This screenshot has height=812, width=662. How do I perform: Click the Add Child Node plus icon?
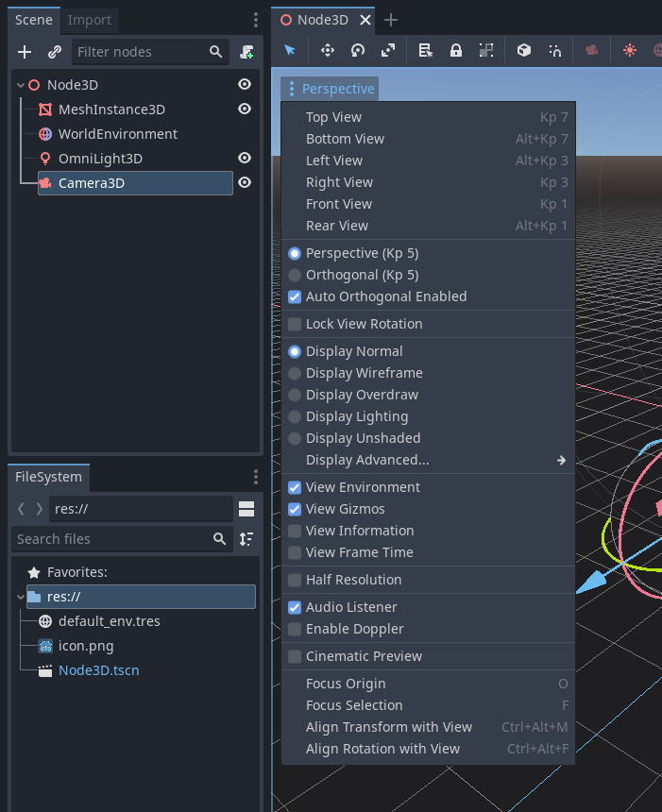(x=25, y=52)
